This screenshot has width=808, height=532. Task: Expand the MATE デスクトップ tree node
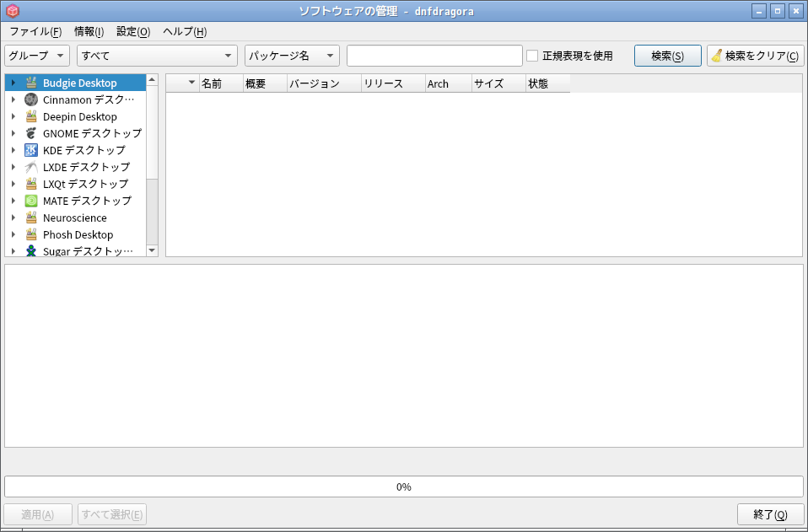point(13,201)
